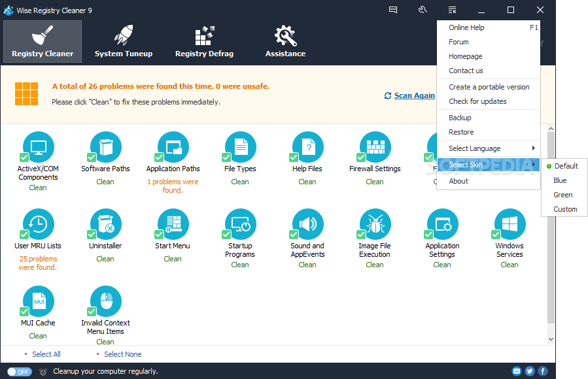Click the menu list icon in title bar
The image size is (588, 379).
coord(452,10)
